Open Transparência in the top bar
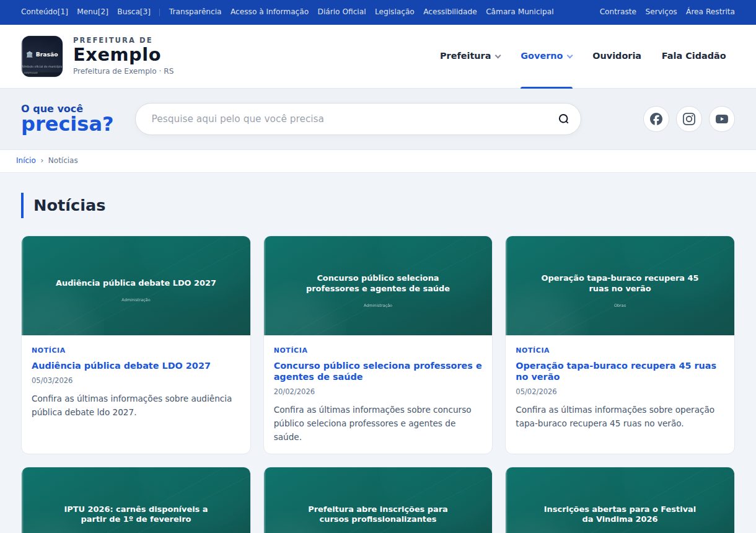 195,12
